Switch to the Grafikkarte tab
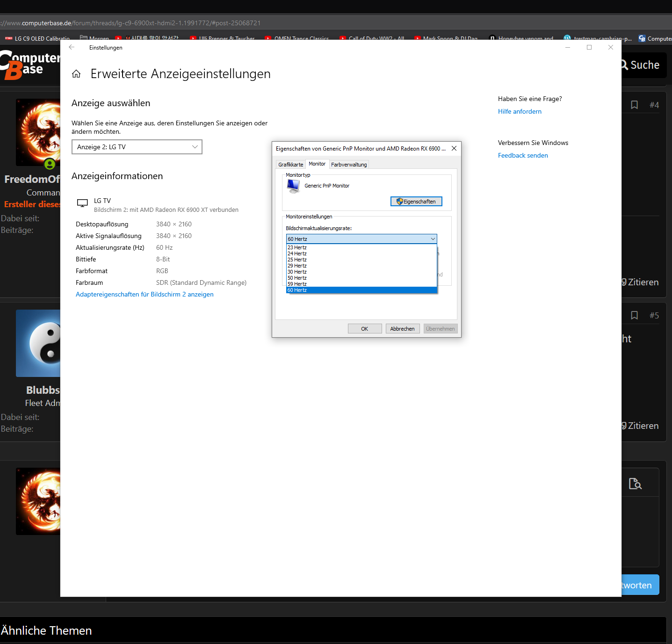 (x=290, y=165)
